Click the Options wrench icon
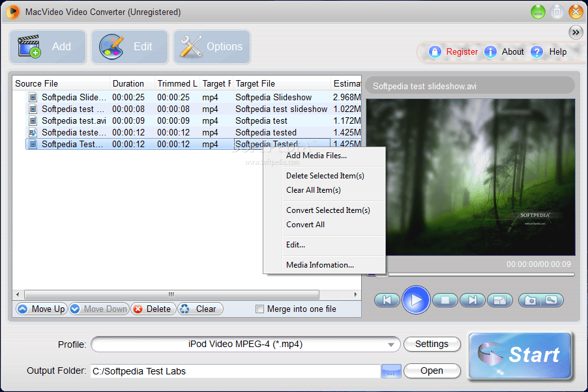The image size is (588, 392). (x=191, y=46)
